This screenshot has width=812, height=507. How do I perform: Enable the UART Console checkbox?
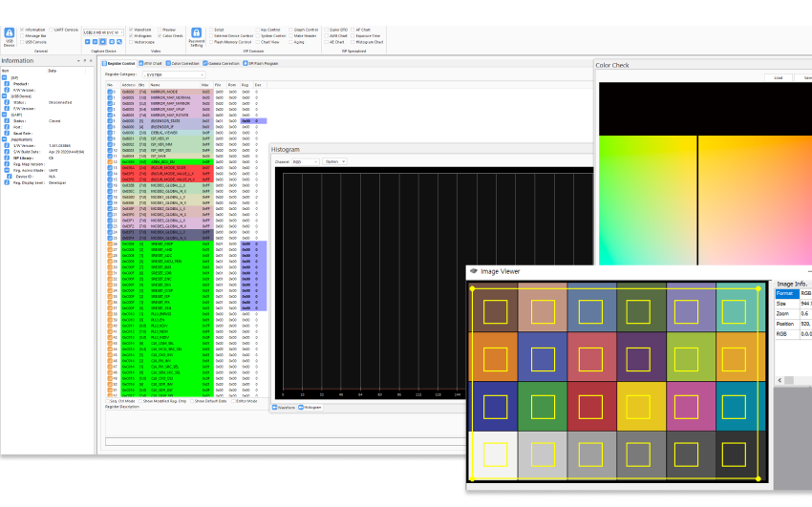(52, 30)
